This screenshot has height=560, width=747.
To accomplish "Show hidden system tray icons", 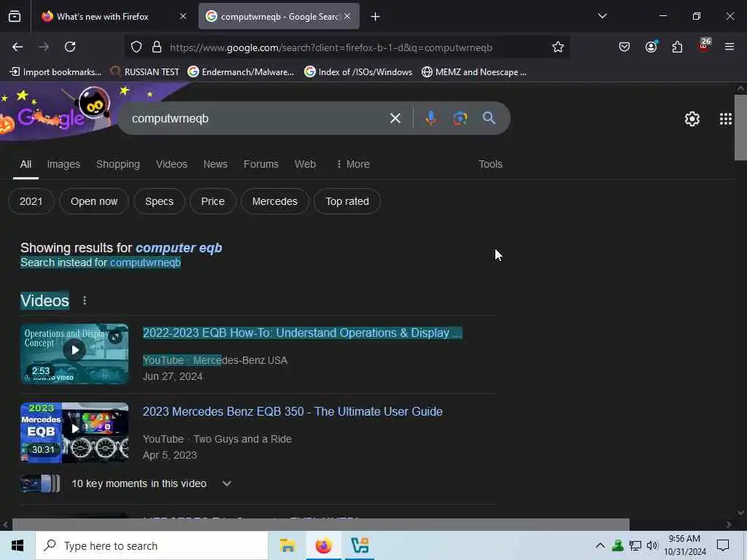I will point(600,545).
